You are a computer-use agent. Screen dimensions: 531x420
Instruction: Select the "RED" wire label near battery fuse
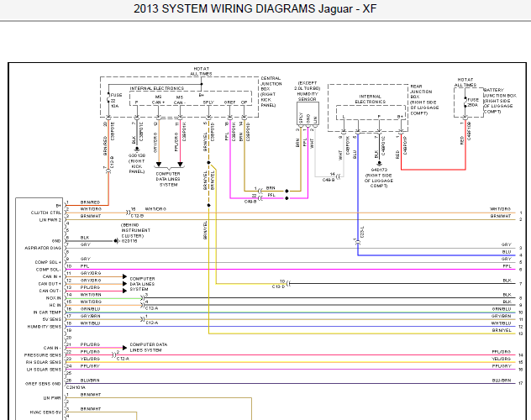(462, 140)
